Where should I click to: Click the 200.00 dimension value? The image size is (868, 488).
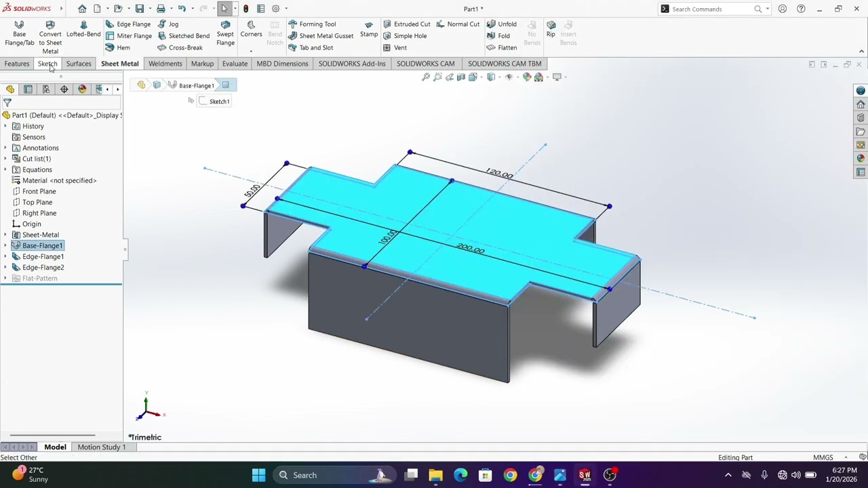tap(471, 249)
